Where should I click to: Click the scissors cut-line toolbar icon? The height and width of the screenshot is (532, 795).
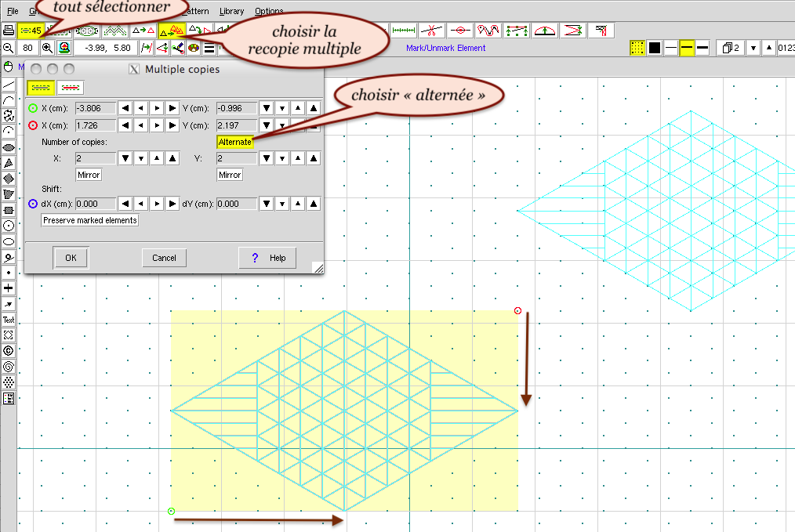[431, 31]
